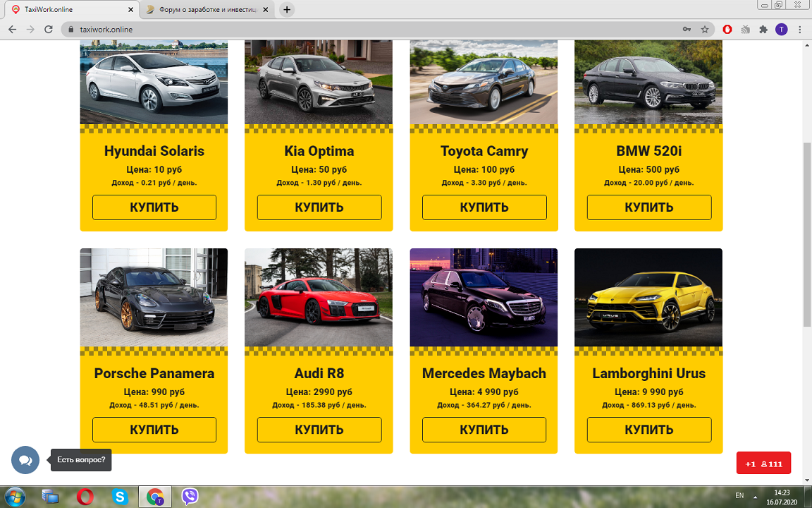Bookmark this page with the star icon
The width and height of the screenshot is (812, 508).
(x=705, y=30)
